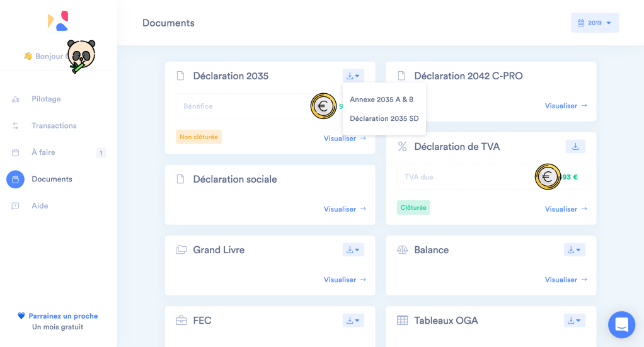Click the app logo at top left

coord(58,21)
